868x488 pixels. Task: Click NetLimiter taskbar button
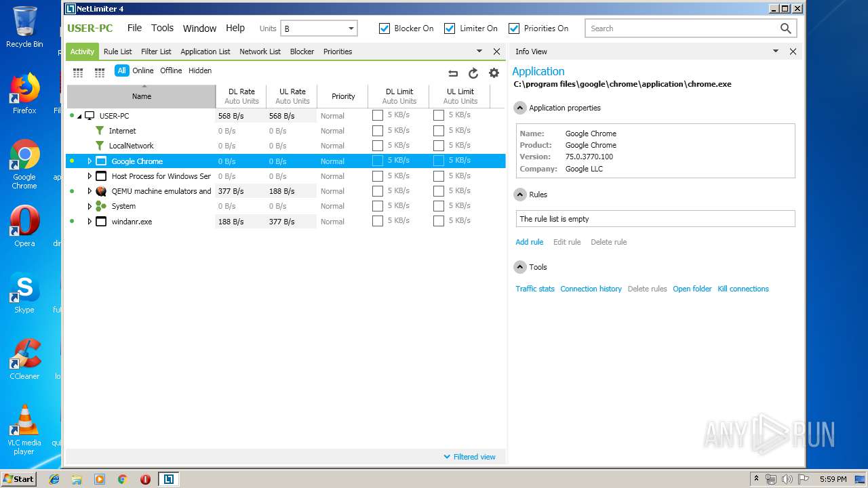[x=168, y=479]
